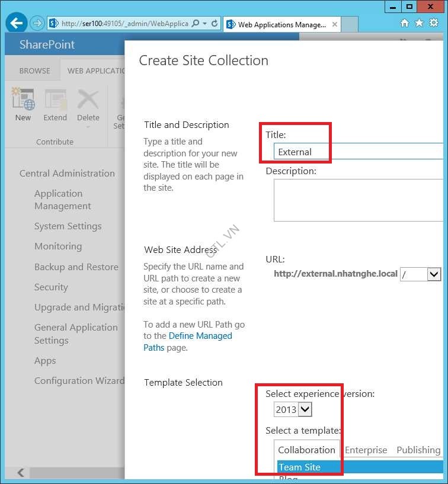Click the New web application icon
The width and height of the screenshot is (448, 484).
(x=23, y=100)
